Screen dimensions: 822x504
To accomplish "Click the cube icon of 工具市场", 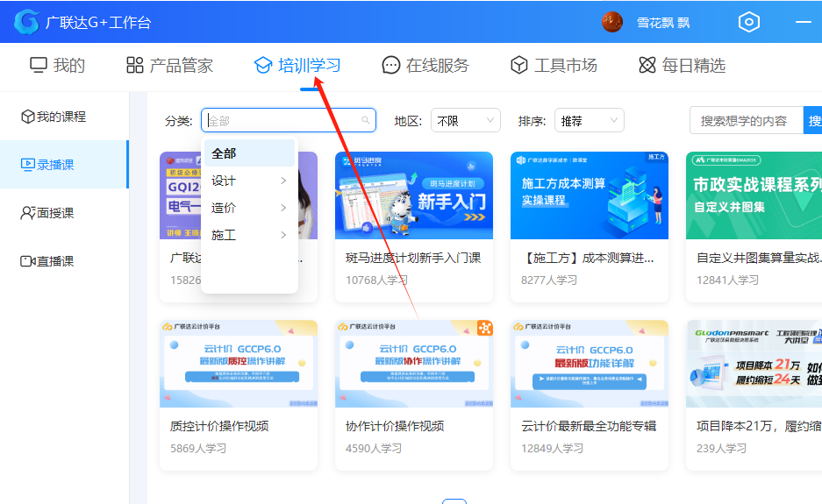I will pos(519,65).
